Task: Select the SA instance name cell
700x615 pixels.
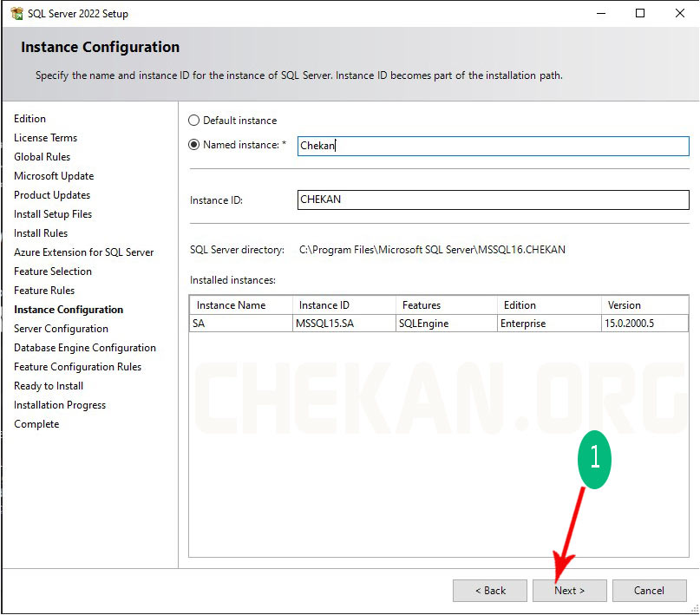Action: pos(241,324)
